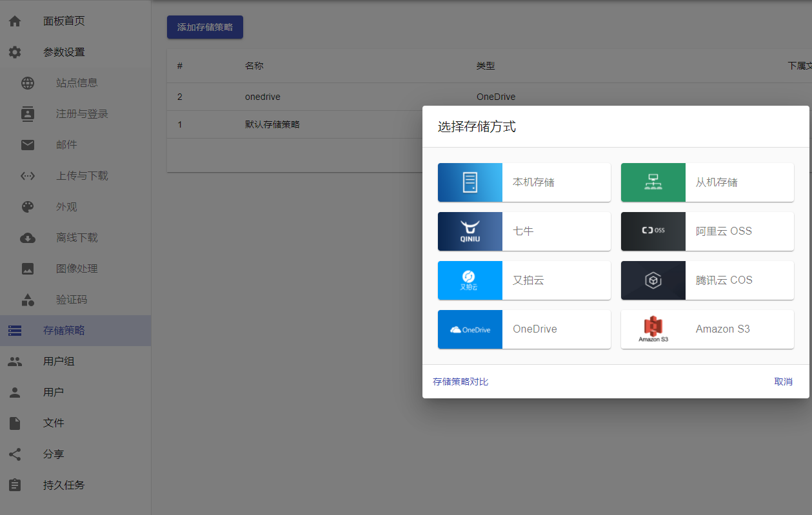Choose OneDrive storage option in dialog
The width and height of the screenshot is (812, 515).
524,329
